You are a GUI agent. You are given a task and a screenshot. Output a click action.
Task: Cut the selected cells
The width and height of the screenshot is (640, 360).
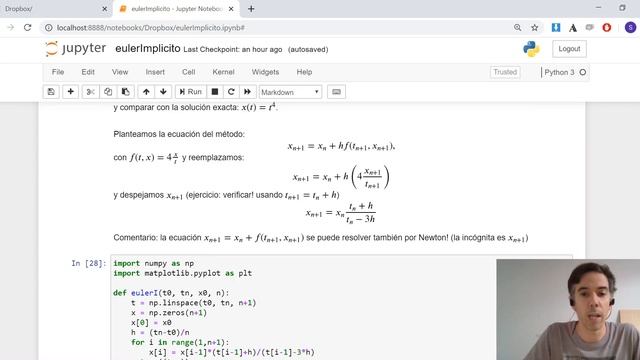(90, 92)
